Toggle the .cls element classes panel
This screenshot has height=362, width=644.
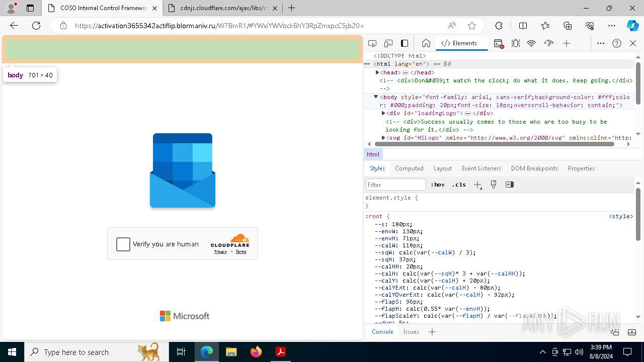(459, 185)
